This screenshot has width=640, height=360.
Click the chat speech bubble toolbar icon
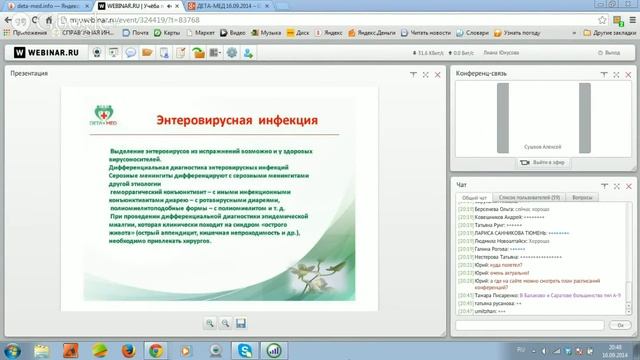pos(131,53)
